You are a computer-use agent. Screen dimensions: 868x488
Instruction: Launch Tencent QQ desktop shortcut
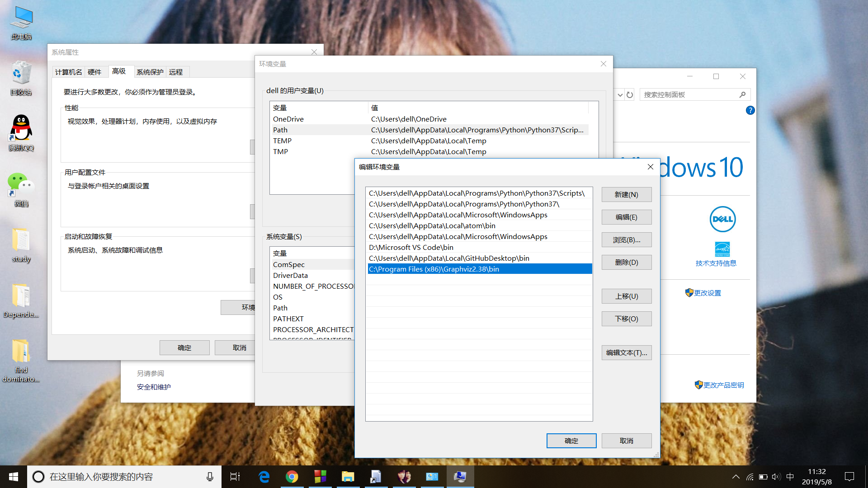coord(21,133)
